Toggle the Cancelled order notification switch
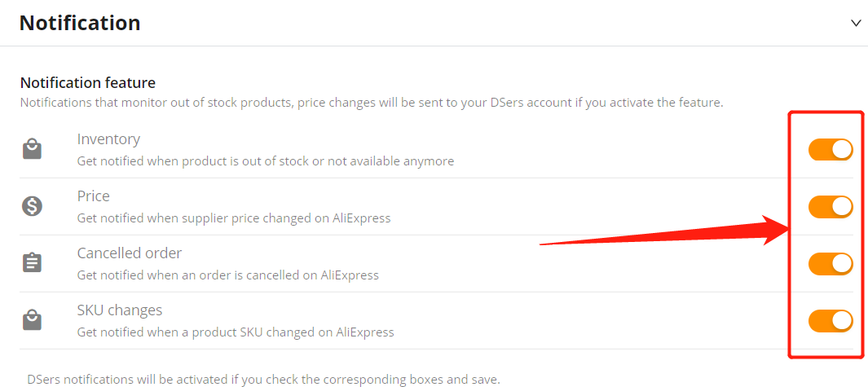This screenshot has height=387, width=868. pyautogui.click(x=831, y=263)
